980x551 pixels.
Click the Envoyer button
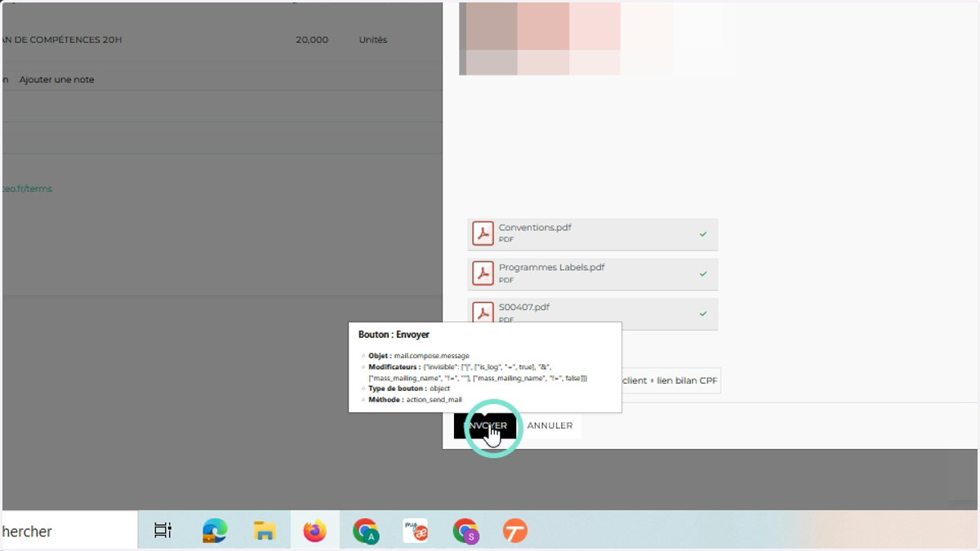(x=485, y=425)
